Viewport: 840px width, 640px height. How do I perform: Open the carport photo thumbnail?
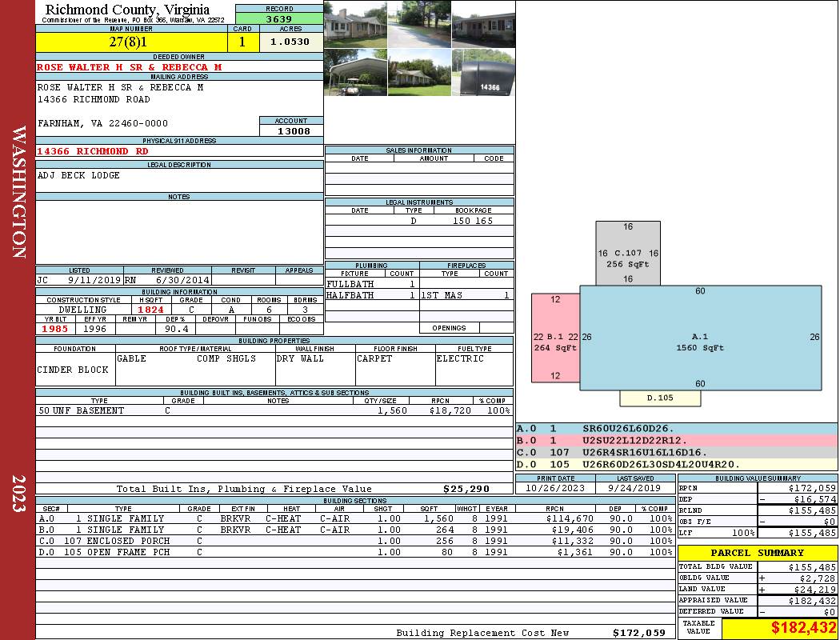tap(355, 73)
